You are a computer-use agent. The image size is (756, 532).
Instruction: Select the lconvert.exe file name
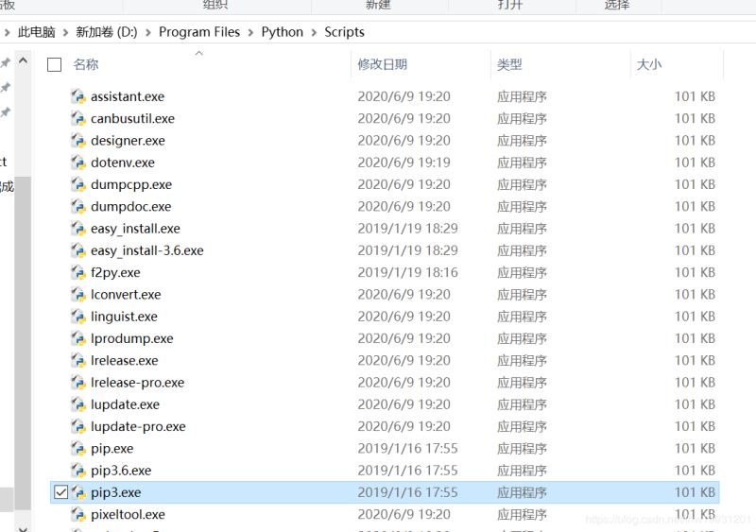tap(126, 294)
